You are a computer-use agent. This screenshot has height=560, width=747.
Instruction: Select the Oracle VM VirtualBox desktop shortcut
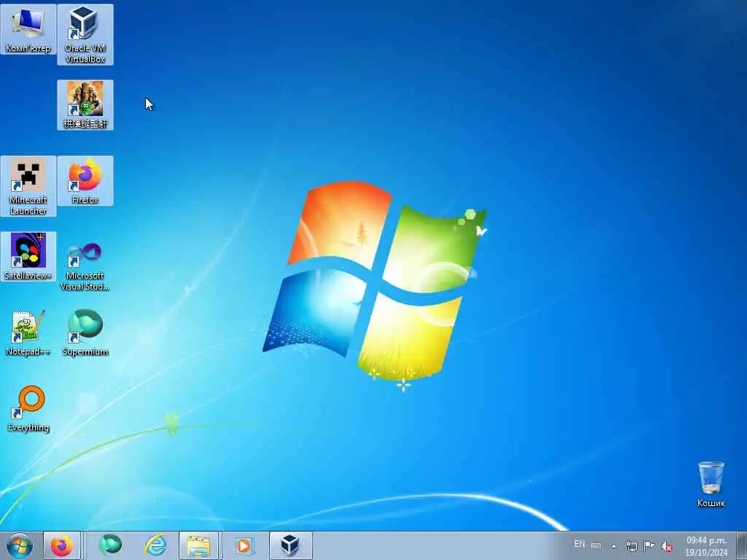click(85, 34)
